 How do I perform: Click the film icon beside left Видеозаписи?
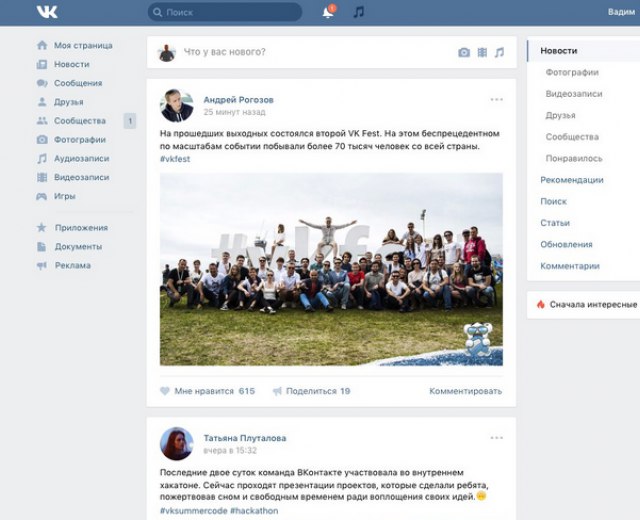[x=42, y=177]
